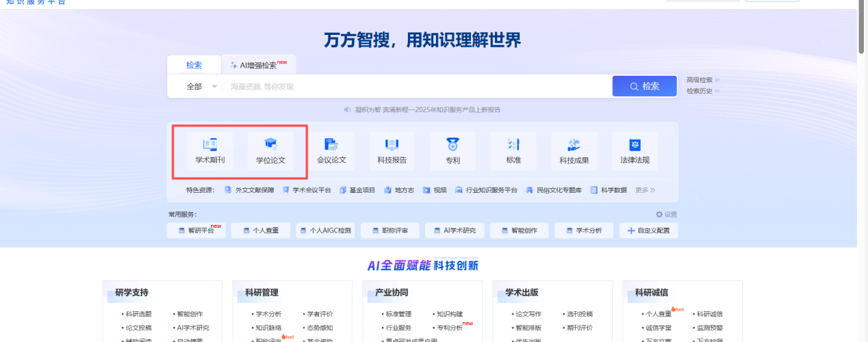Open 监测预警 under 科研诚信
This screenshot has height=342, width=868.
pos(710,328)
